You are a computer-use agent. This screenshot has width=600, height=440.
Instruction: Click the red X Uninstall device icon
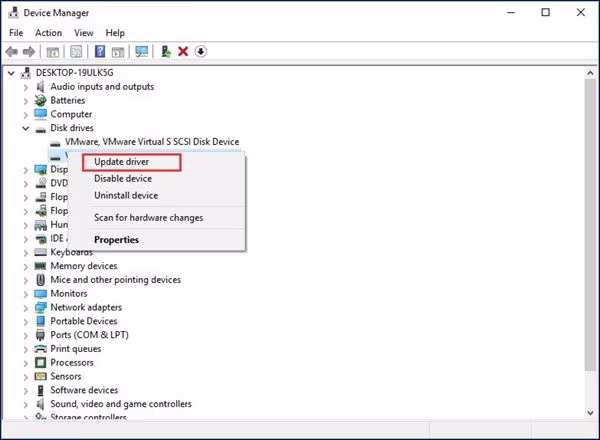(183, 51)
